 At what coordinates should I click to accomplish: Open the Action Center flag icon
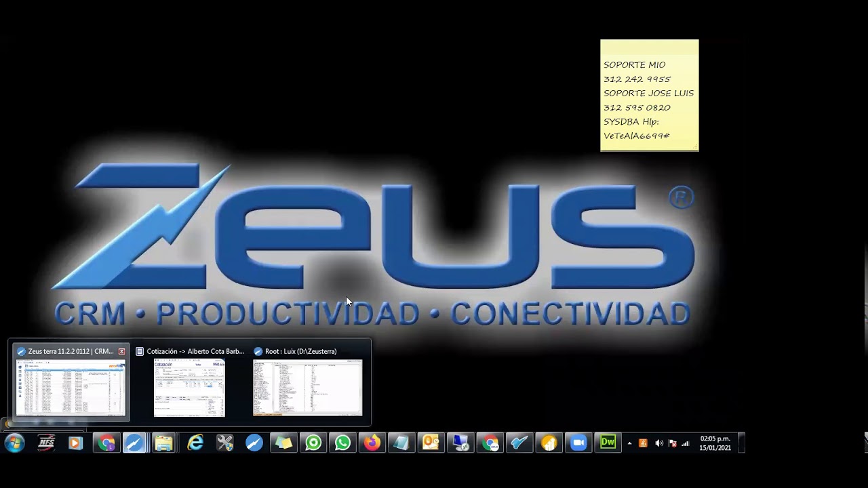click(x=672, y=443)
